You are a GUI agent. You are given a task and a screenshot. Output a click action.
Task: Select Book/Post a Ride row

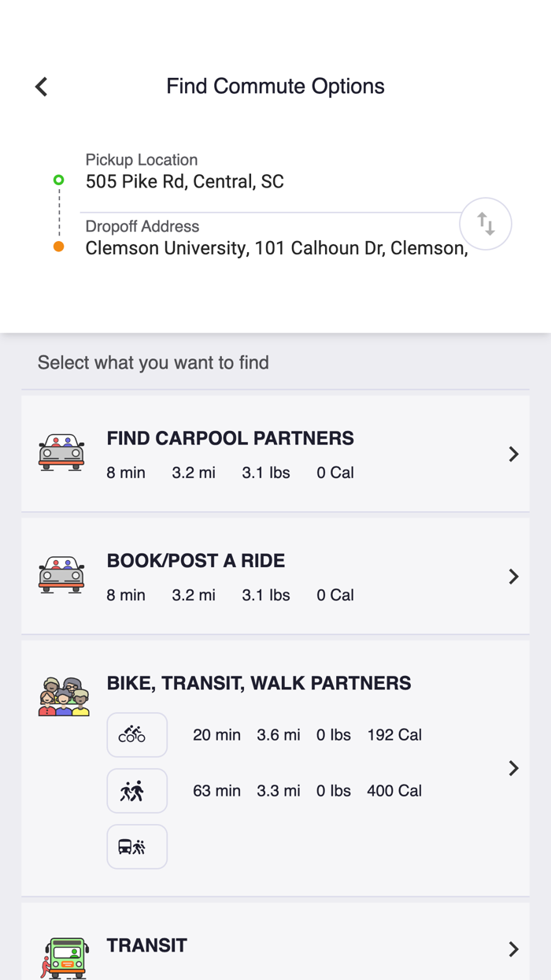pyautogui.click(x=195, y=560)
